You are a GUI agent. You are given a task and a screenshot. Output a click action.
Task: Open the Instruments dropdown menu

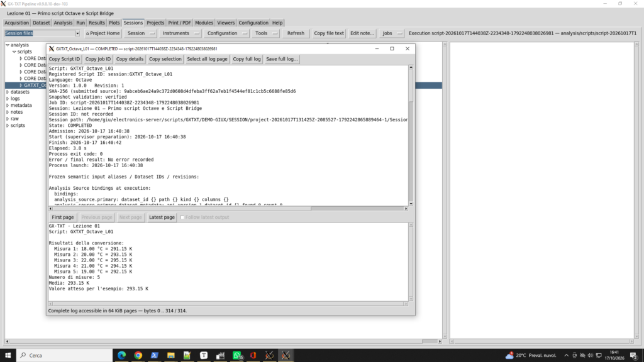coord(180,33)
